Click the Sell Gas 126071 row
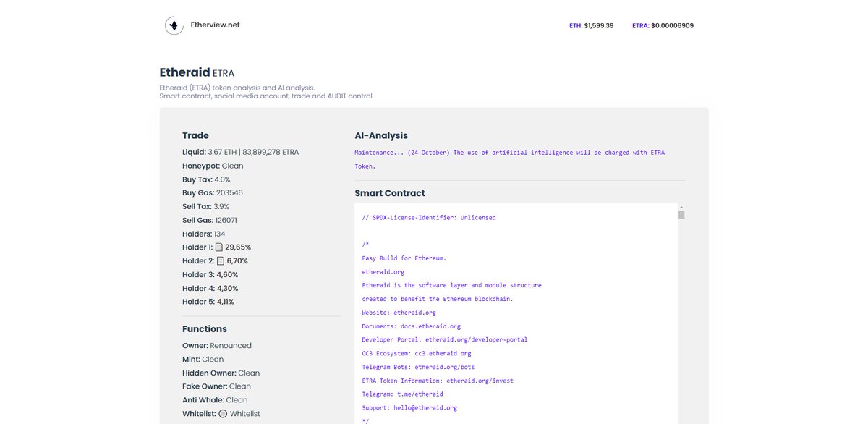 pos(210,220)
